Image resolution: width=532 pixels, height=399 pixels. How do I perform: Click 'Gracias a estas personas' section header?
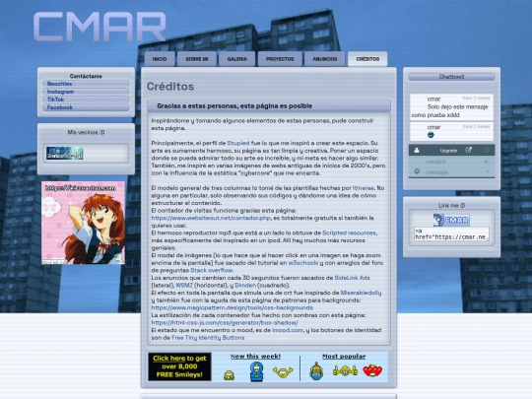269,105
